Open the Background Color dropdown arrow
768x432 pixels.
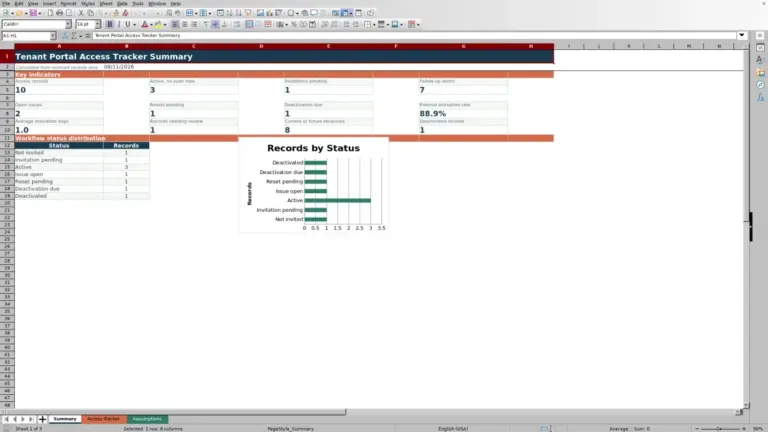(165, 24)
